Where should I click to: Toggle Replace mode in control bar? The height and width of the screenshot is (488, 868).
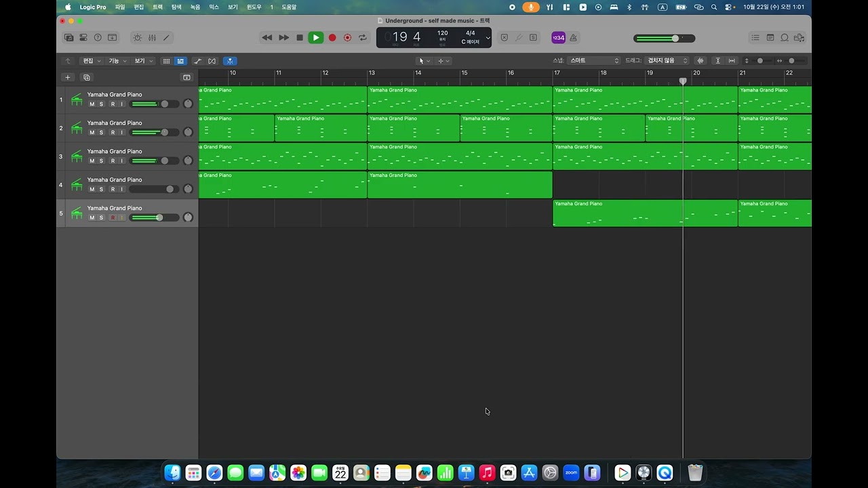[x=504, y=38]
